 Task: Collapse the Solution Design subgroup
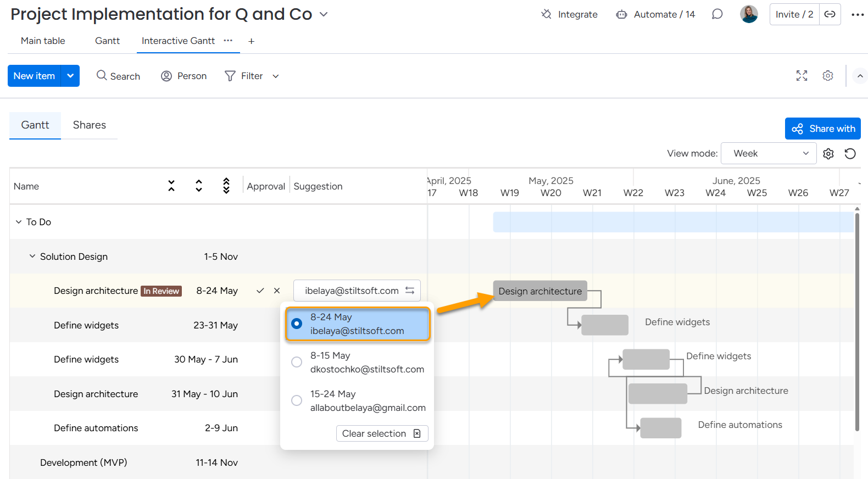click(x=32, y=257)
